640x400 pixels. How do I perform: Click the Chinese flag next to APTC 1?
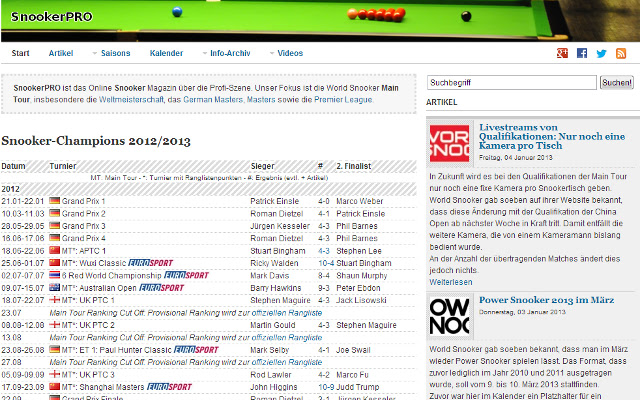(x=54, y=250)
